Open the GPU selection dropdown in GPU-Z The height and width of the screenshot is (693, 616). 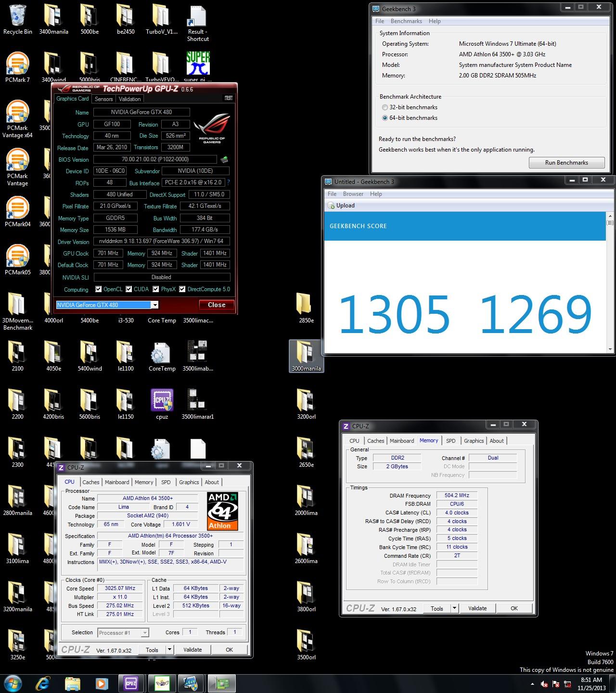point(154,305)
